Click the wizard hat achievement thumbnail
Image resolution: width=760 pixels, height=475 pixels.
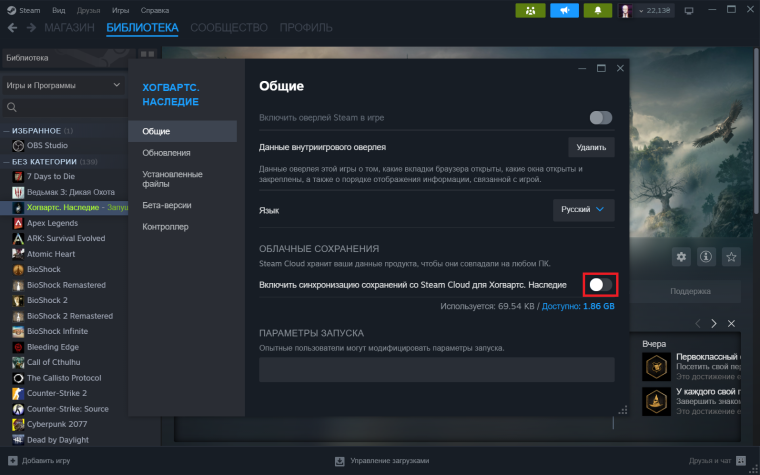(656, 401)
